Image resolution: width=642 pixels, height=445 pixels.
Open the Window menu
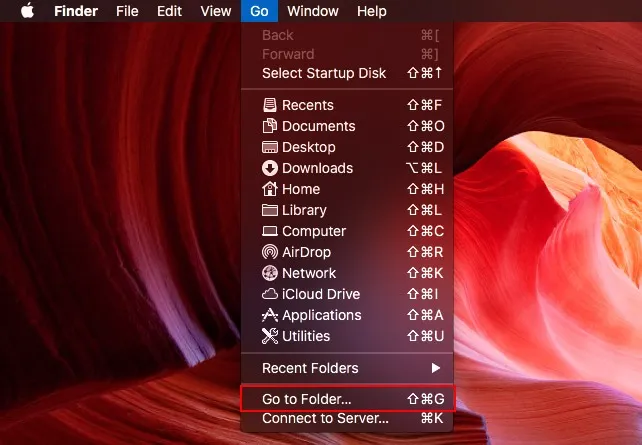313,11
